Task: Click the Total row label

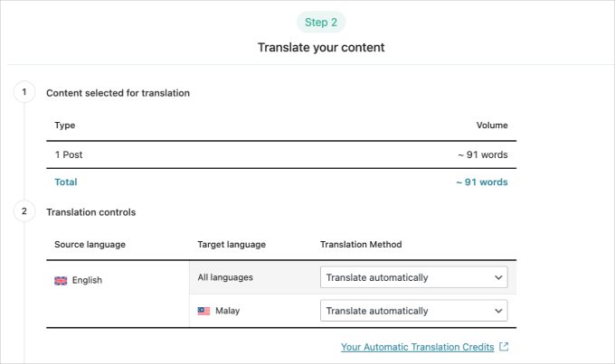Action: (66, 182)
